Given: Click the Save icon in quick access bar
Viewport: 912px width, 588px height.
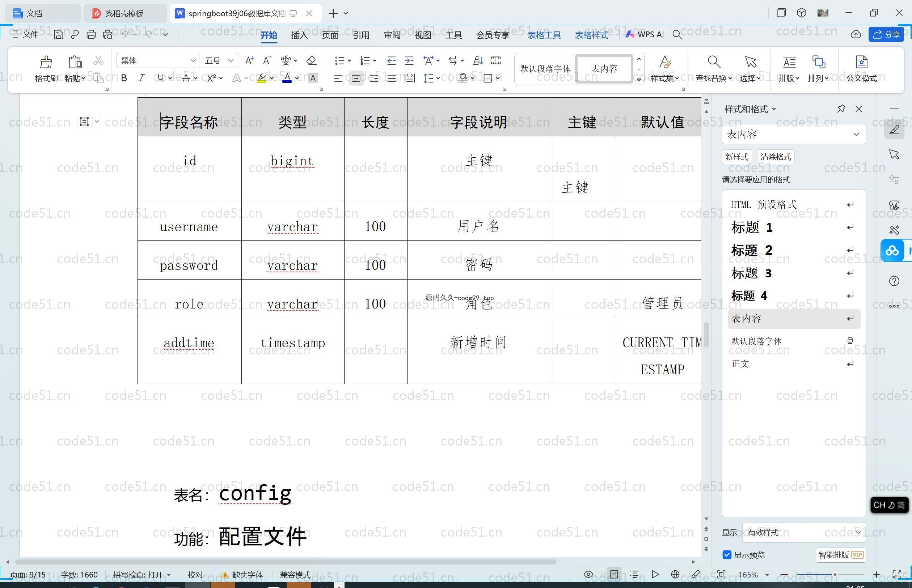Looking at the screenshot, I should tap(59, 34).
